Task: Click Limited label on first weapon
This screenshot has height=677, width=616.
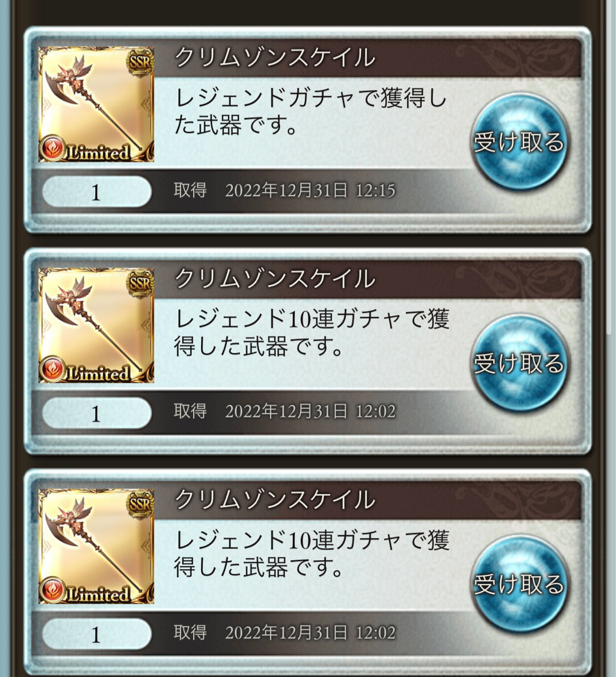Action: coord(99,153)
